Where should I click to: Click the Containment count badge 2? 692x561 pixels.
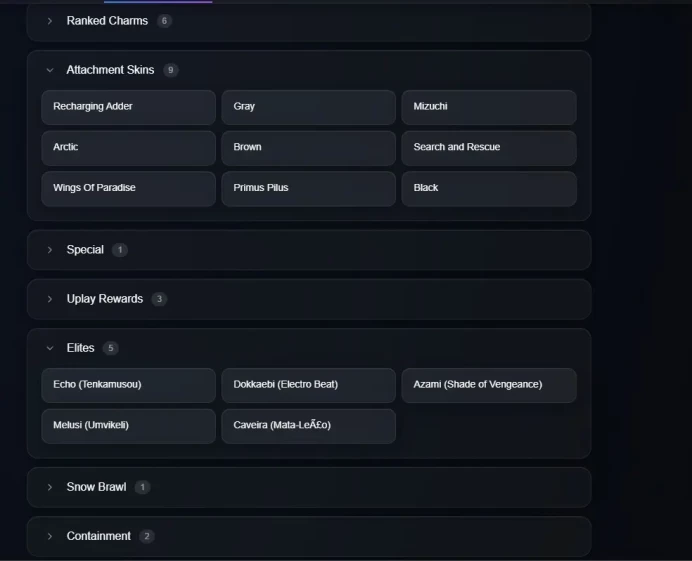[147, 536]
